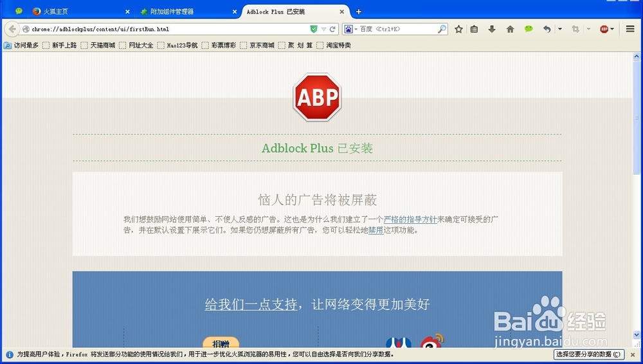Bookmark this page with the star icon
Image resolution: width=643 pixels, height=364 pixels.
tap(458, 29)
